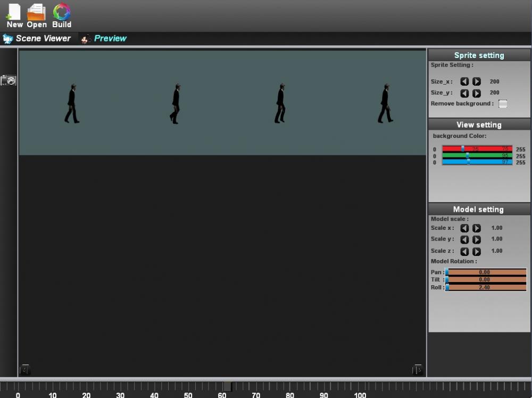Click timeline position 100

click(360, 395)
